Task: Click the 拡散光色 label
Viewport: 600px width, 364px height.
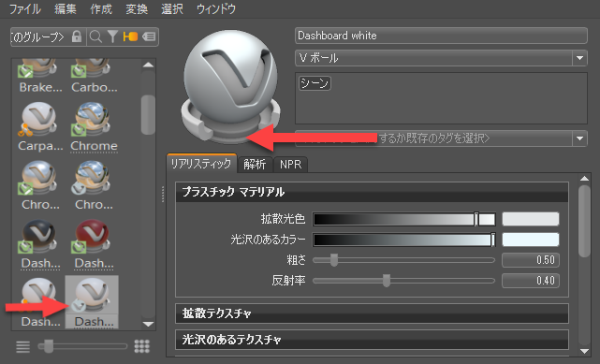Action: point(283,219)
